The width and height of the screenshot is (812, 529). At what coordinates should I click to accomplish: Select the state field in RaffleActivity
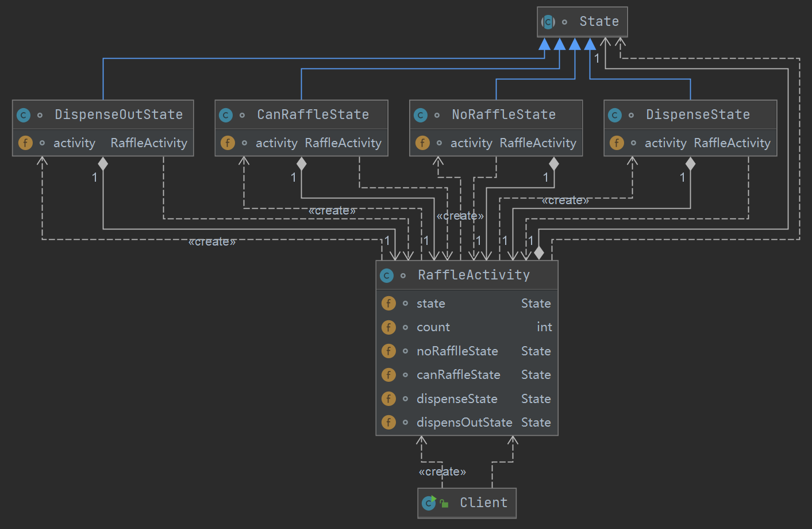tap(430, 304)
